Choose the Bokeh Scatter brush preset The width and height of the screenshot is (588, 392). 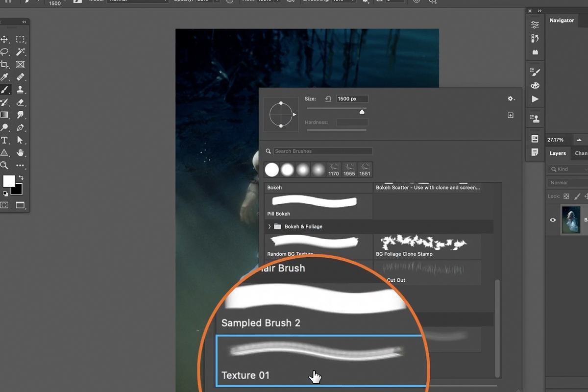click(427, 188)
